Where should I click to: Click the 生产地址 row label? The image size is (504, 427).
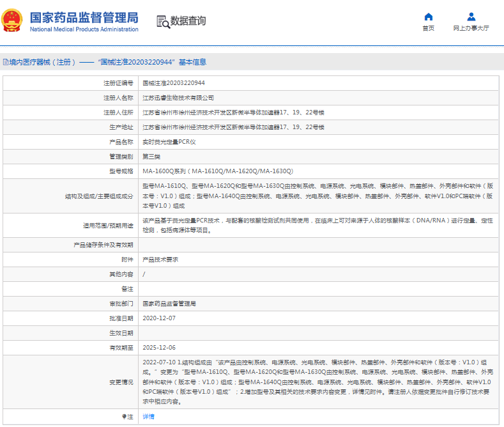[x=121, y=127]
